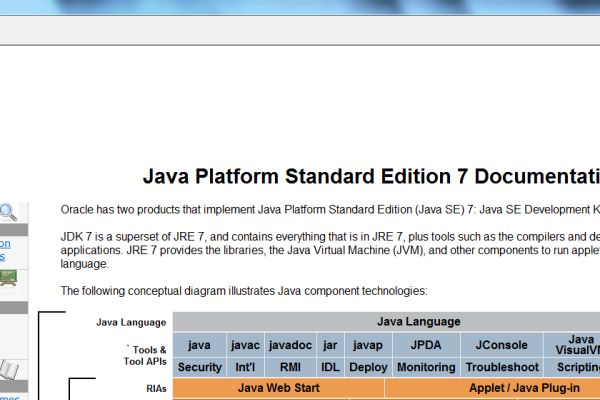This screenshot has height=400, width=600.
Task: Click the 'Java Language' row label at left
Action: tap(131, 322)
